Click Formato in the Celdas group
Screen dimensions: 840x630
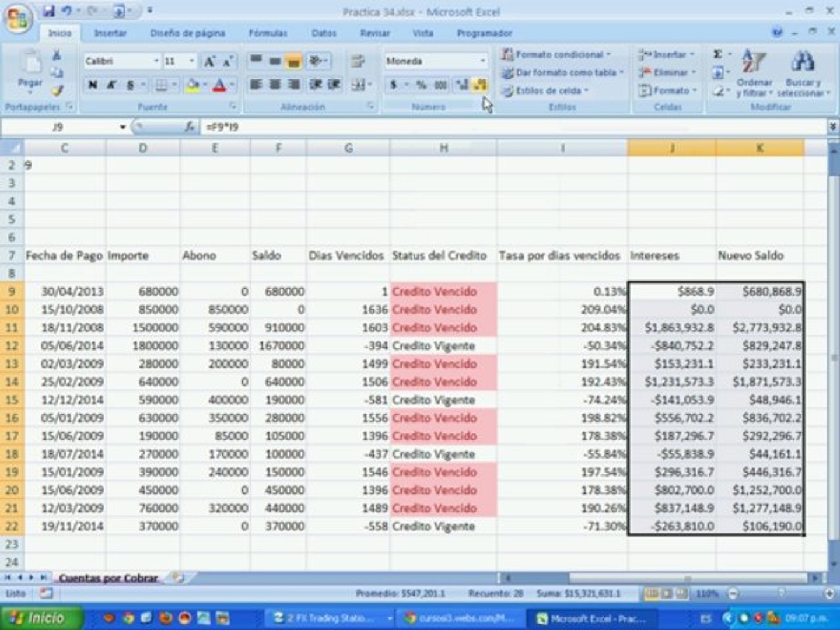click(668, 90)
